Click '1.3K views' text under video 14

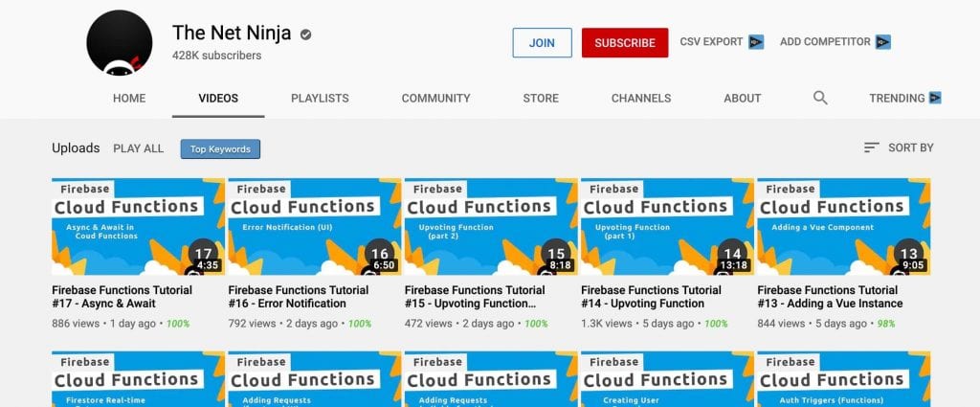pyautogui.click(x=606, y=324)
